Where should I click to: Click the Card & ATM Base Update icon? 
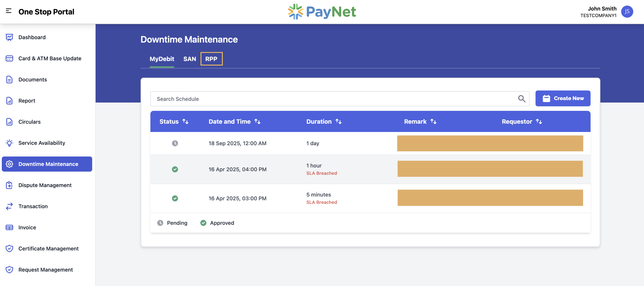tap(9, 58)
